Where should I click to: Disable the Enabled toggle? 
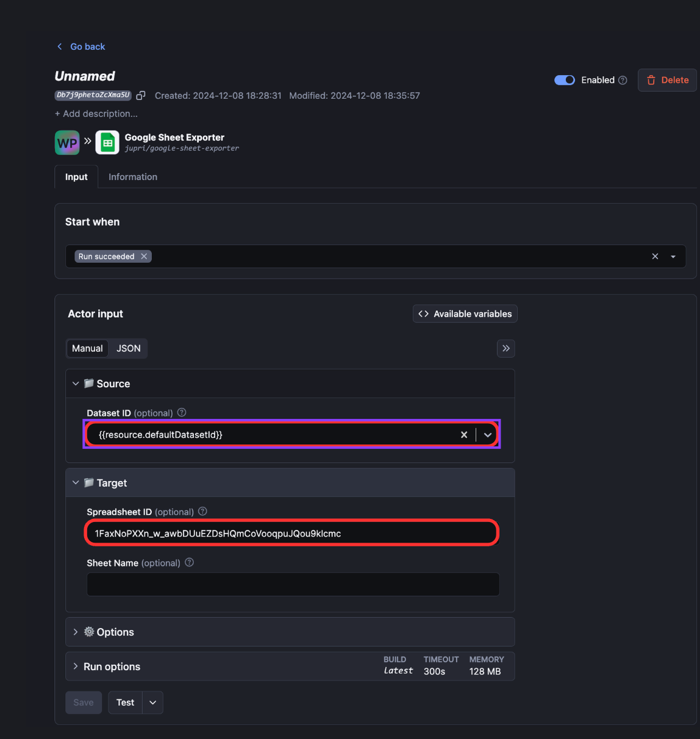point(564,80)
